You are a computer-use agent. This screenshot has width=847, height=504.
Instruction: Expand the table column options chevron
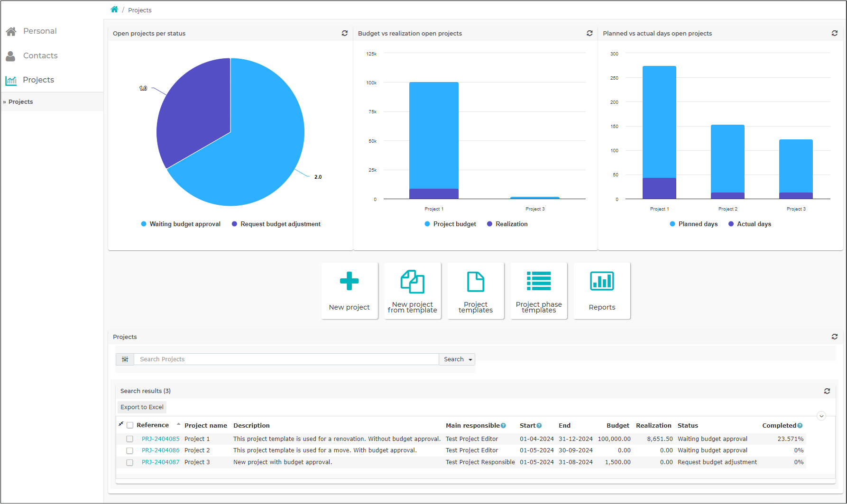(821, 416)
